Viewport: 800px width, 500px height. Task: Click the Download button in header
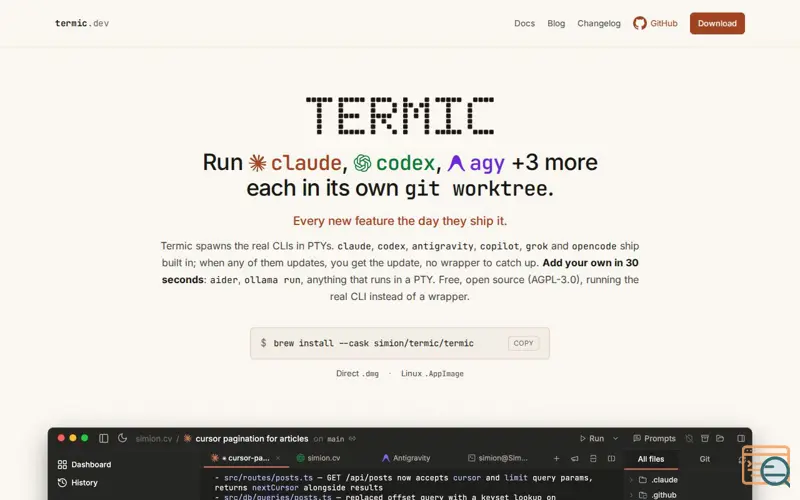[717, 23]
